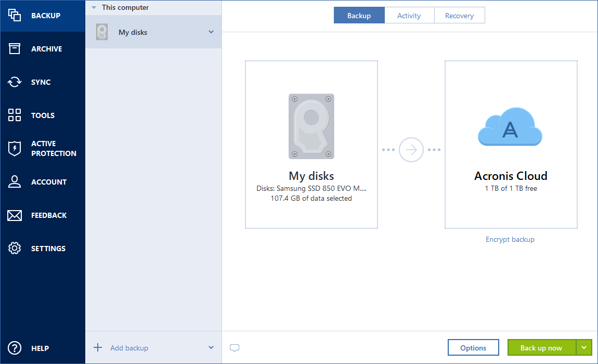Open backup Options

(x=473, y=347)
